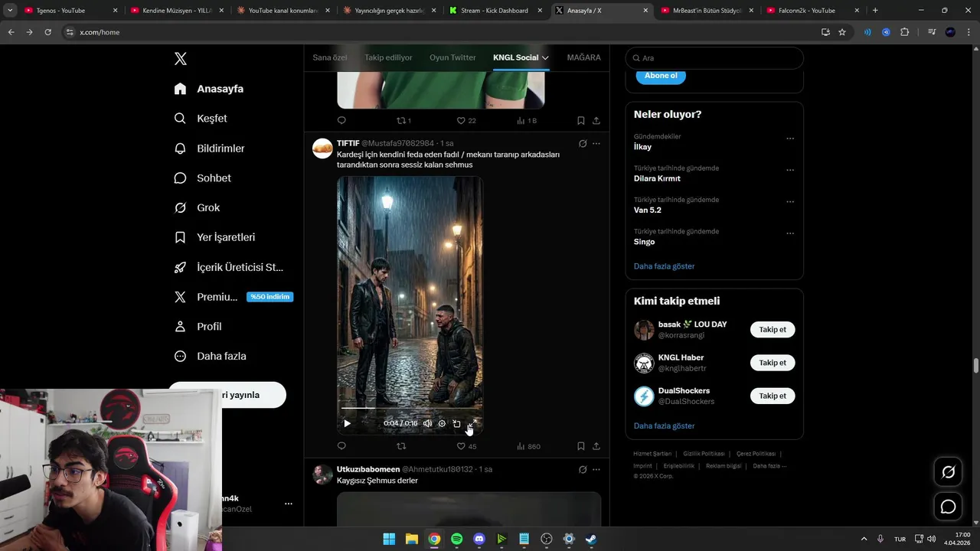Switch to Tgenos - YouTube browser tab

(69, 11)
